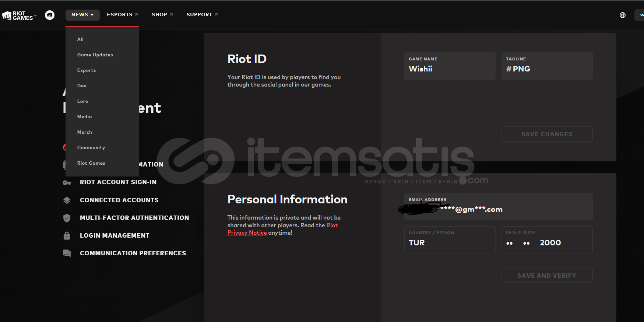The height and width of the screenshot is (322, 644).
Task: Click the Country / Region field showing TUR
Action: [450, 240]
